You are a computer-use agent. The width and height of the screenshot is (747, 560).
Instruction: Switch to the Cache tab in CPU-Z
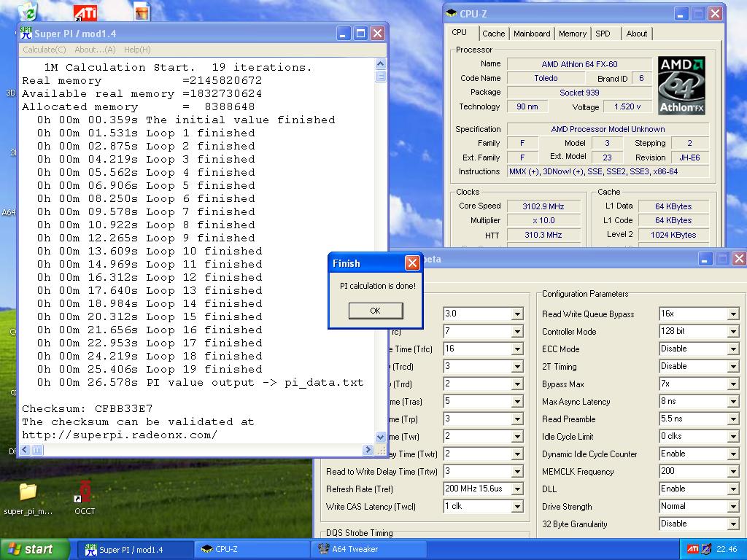tap(494, 34)
